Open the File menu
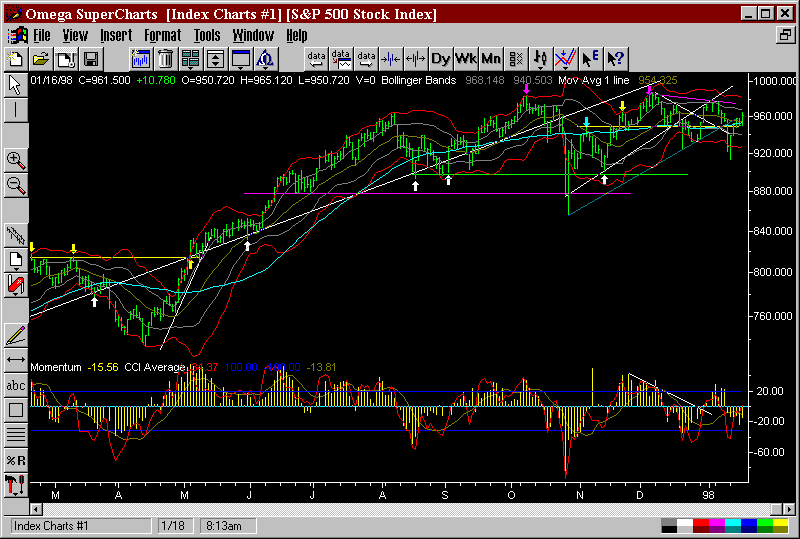Image resolution: width=800 pixels, height=539 pixels. coord(42,35)
